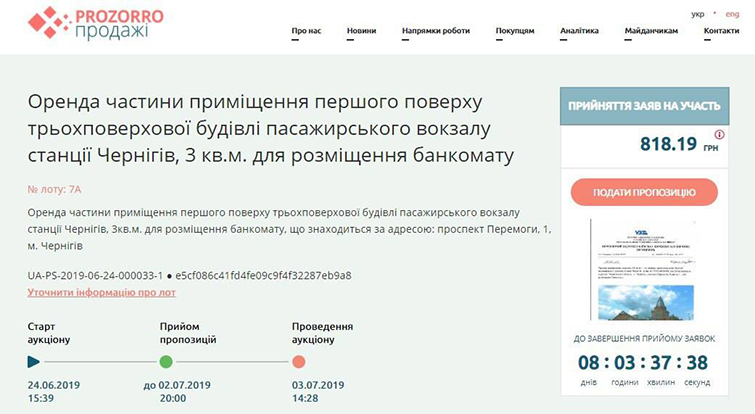Click the lot title heading
This screenshot has width=755, height=414.
pyautogui.click(x=270, y=130)
